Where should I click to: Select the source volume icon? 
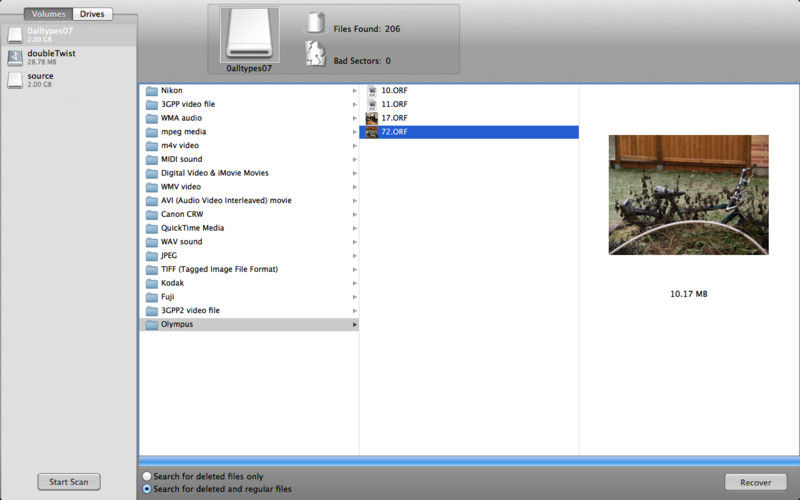(15, 80)
